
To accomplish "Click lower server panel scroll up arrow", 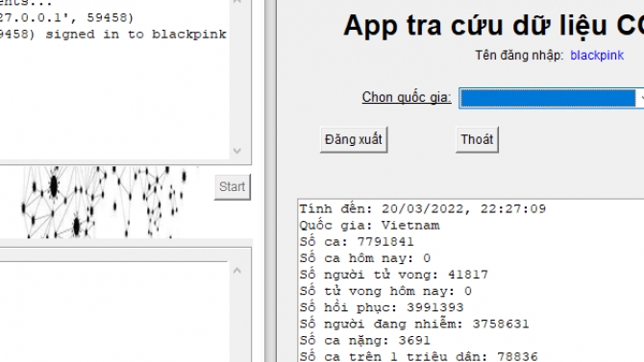I will coord(237,271).
